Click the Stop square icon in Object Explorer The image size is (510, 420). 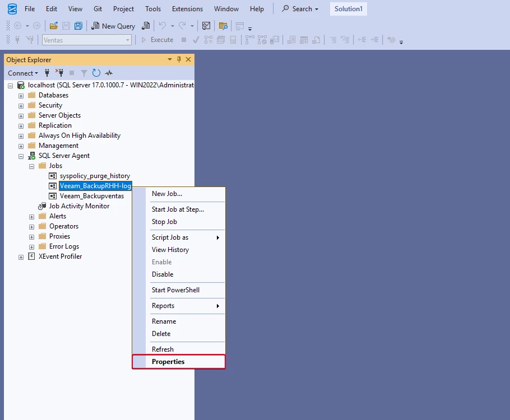click(72, 73)
